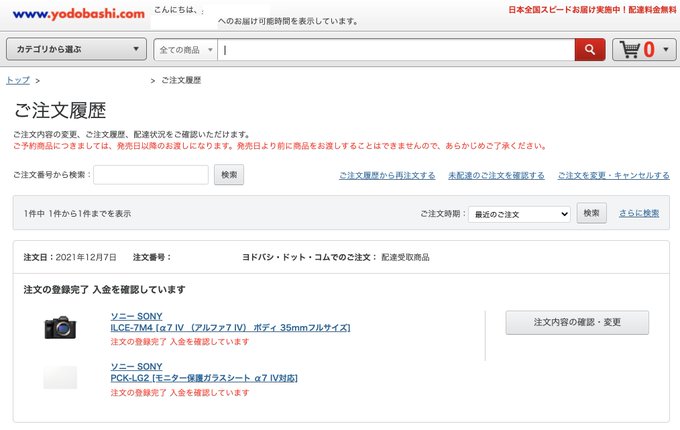Select 注文の登録完了 status under PCK-LG2

[180, 393]
